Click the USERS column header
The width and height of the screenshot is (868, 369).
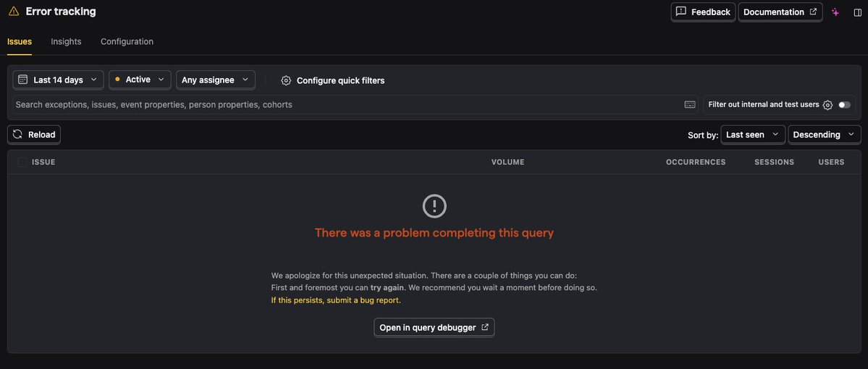point(831,162)
